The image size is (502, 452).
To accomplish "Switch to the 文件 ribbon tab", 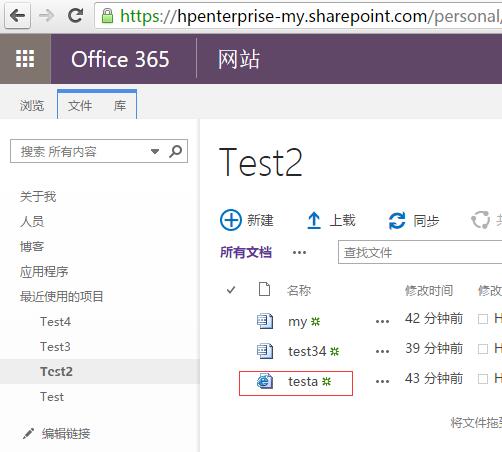I will [x=80, y=105].
